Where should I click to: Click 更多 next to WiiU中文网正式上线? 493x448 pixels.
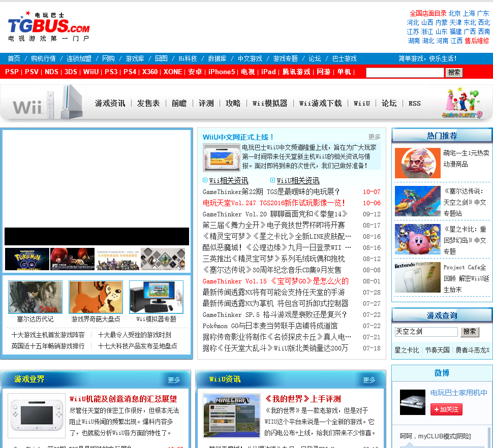375,137
